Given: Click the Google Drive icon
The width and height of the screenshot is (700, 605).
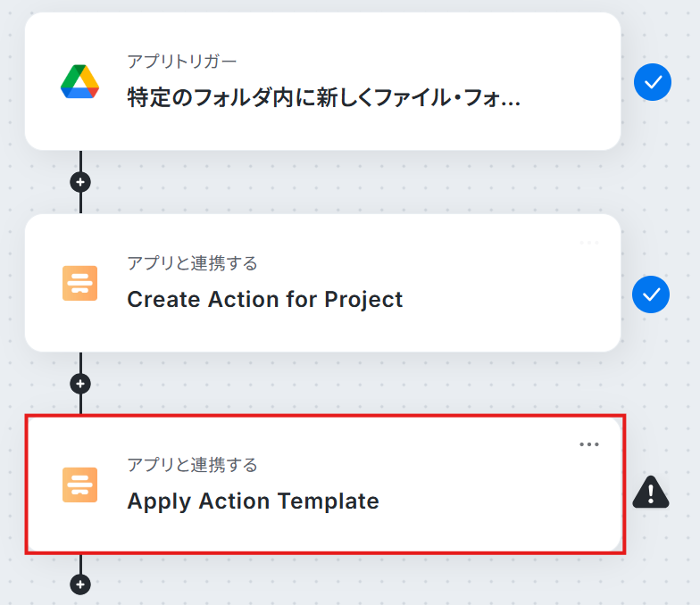Looking at the screenshot, I should click(79, 82).
